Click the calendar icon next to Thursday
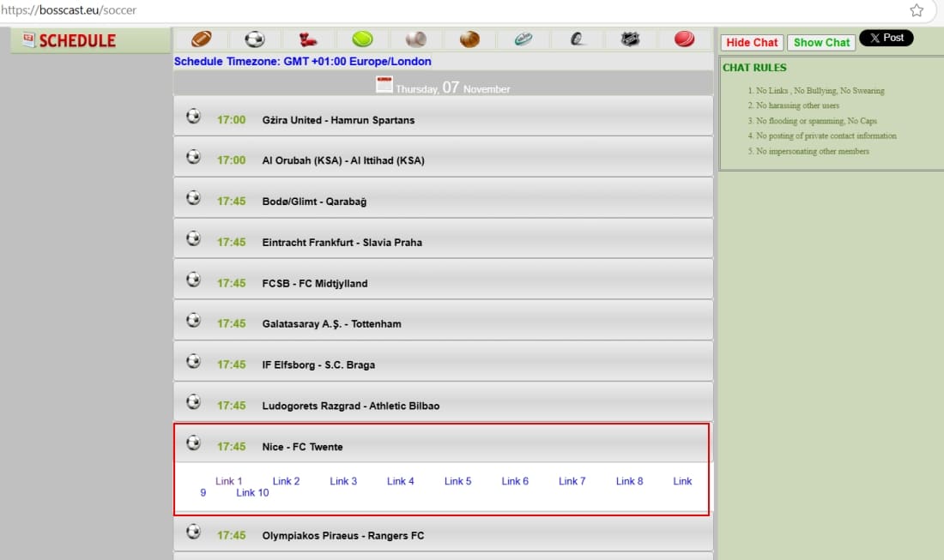 pyautogui.click(x=384, y=84)
